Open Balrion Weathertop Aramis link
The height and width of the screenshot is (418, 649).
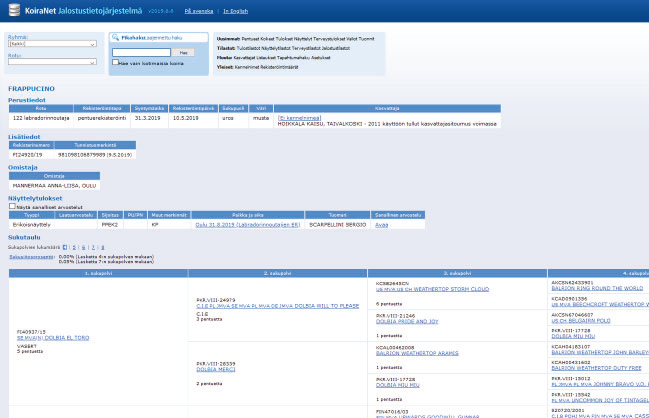417,353
